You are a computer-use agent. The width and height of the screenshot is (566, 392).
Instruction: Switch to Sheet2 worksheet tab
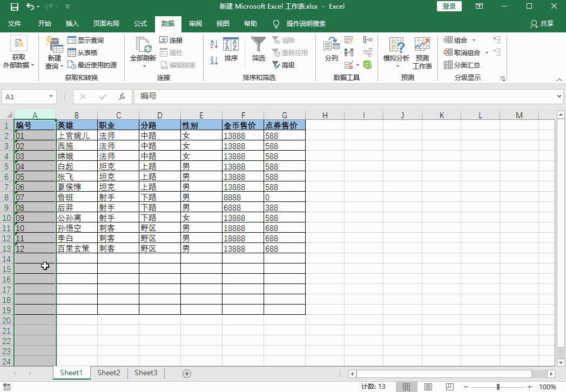[x=109, y=373]
